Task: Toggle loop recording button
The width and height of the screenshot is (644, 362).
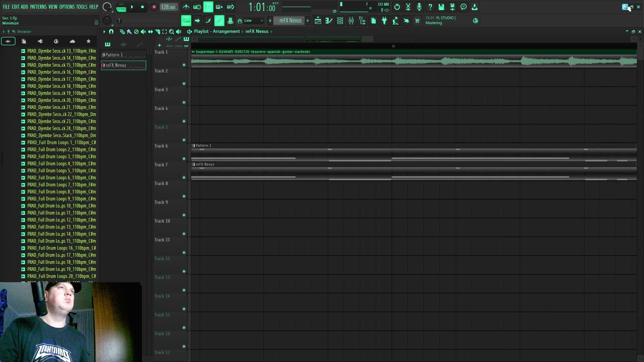Action: [x=230, y=7]
